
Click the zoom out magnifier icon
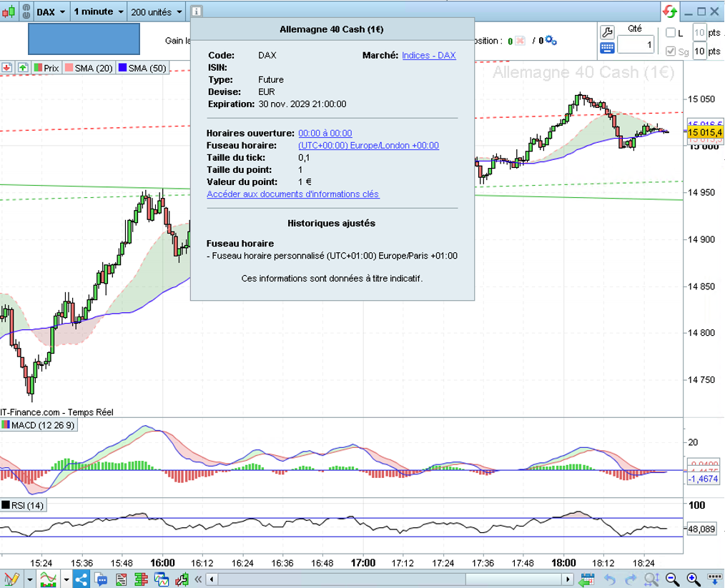pyautogui.click(x=672, y=579)
